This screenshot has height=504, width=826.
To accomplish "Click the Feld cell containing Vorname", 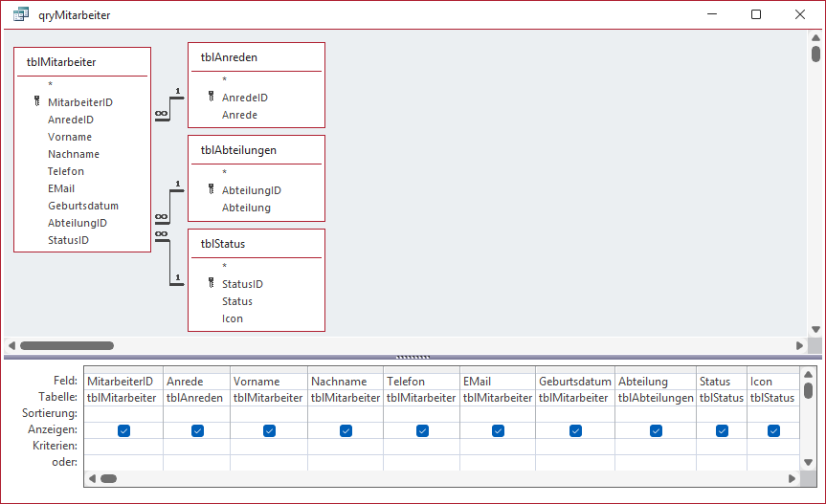I will [x=268, y=382].
